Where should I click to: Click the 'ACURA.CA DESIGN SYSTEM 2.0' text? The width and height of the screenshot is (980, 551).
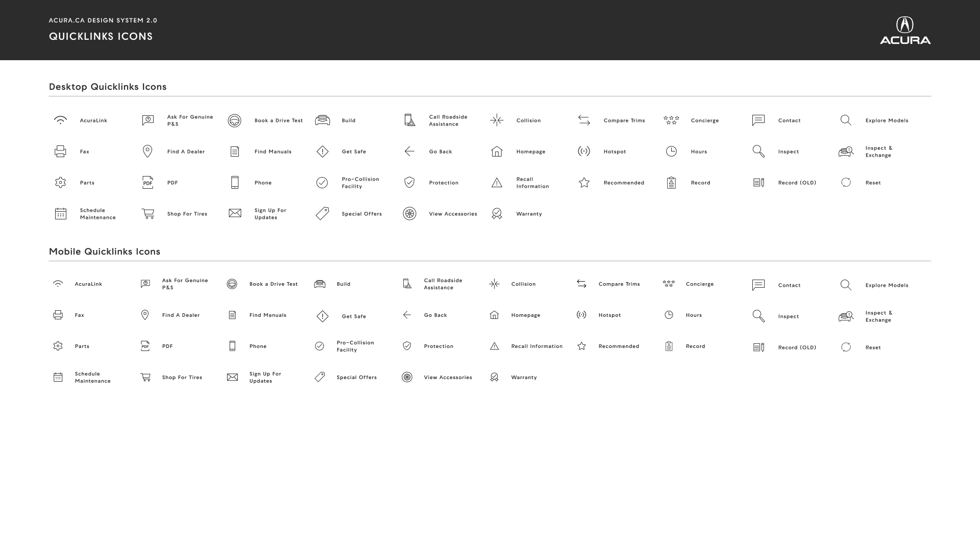pos(103,20)
